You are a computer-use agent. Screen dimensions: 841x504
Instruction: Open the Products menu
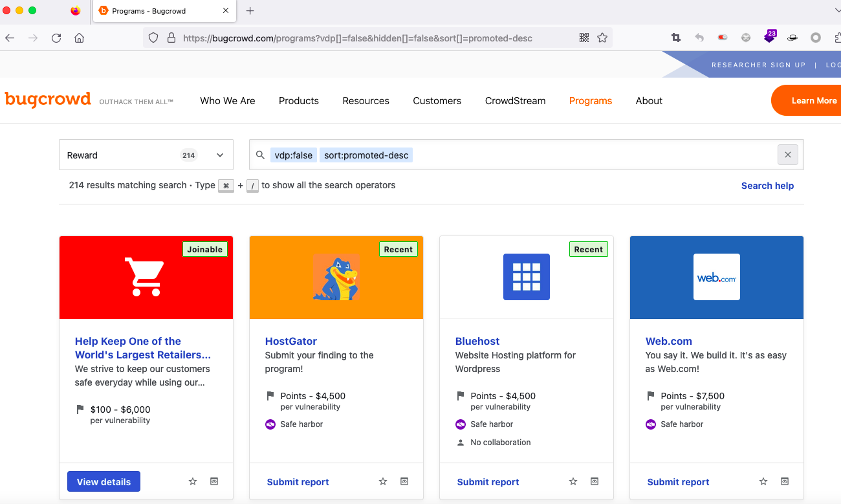pyautogui.click(x=299, y=101)
